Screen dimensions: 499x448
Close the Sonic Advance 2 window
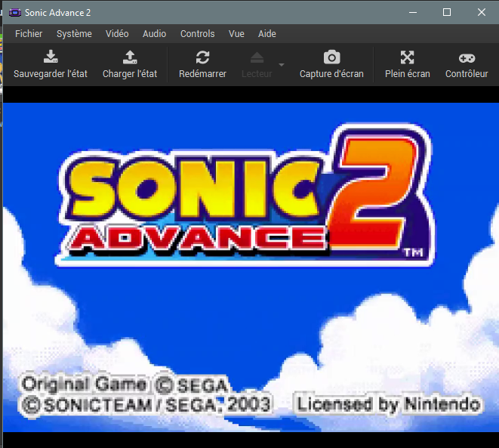(482, 12)
